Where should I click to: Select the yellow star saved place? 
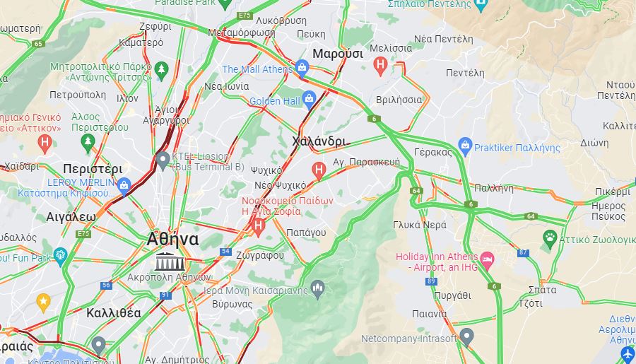point(43,303)
